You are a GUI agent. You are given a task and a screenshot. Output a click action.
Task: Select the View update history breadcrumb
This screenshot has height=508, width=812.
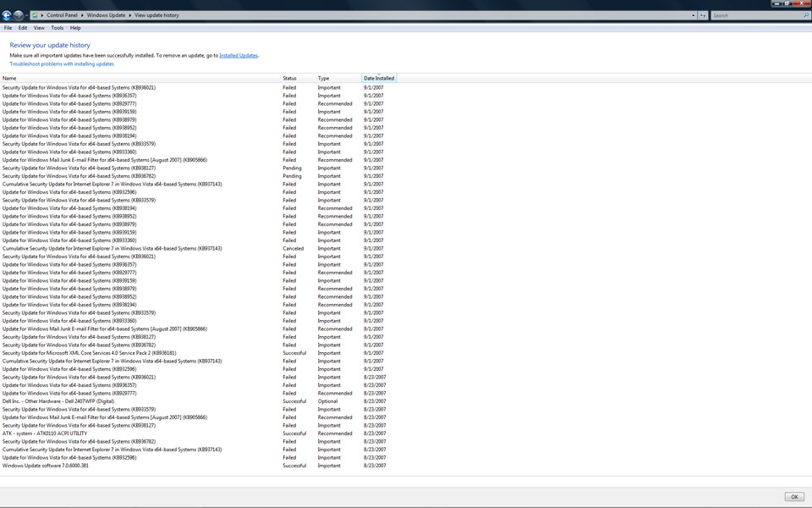click(156, 15)
